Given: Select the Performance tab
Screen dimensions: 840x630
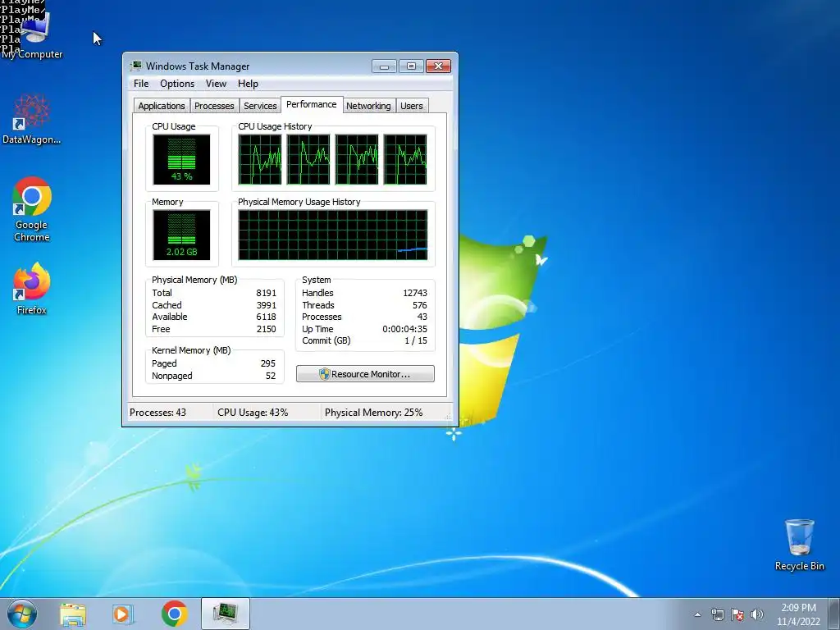Looking at the screenshot, I should coord(311,104).
